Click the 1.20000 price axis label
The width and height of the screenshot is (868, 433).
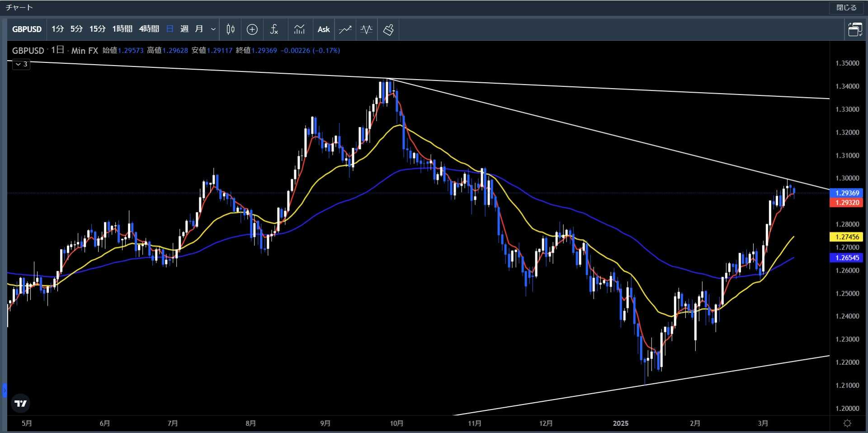tap(847, 409)
